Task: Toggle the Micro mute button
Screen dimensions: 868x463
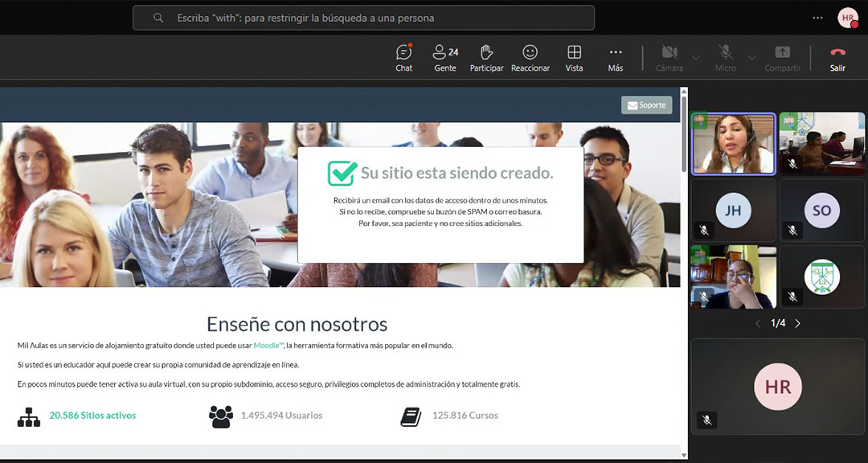Action: point(725,57)
